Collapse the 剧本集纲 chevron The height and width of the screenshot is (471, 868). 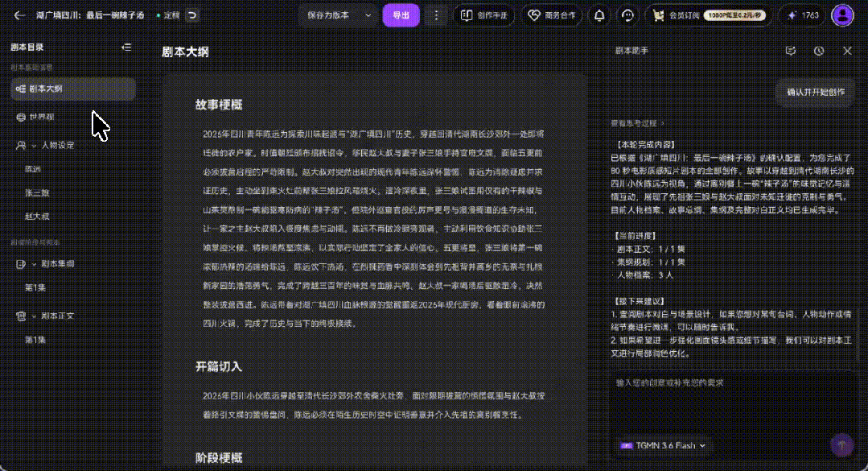34,264
